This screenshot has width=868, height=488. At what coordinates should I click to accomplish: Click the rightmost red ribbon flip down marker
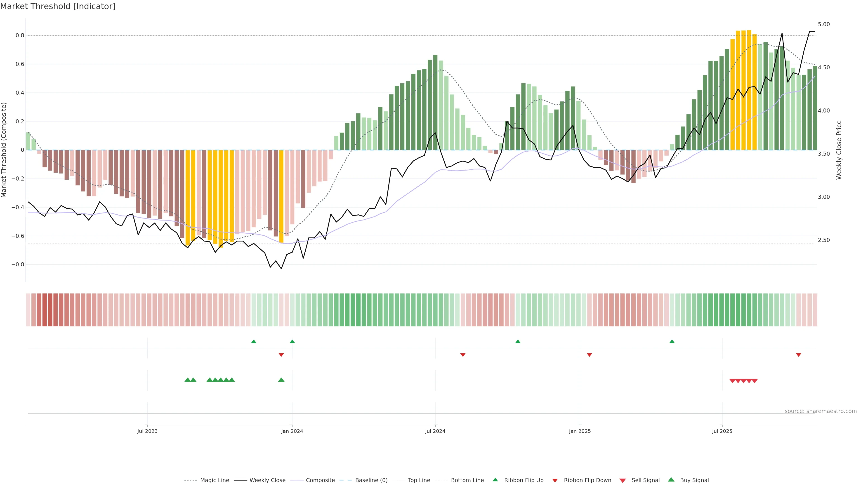point(798,355)
